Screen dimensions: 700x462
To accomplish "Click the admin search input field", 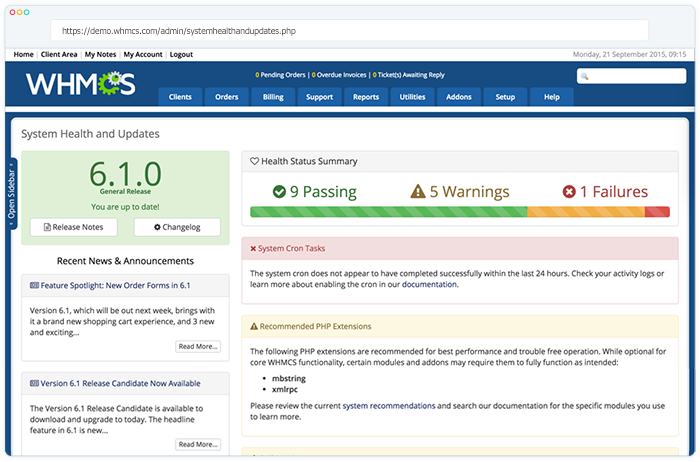I will click(x=632, y=76).
